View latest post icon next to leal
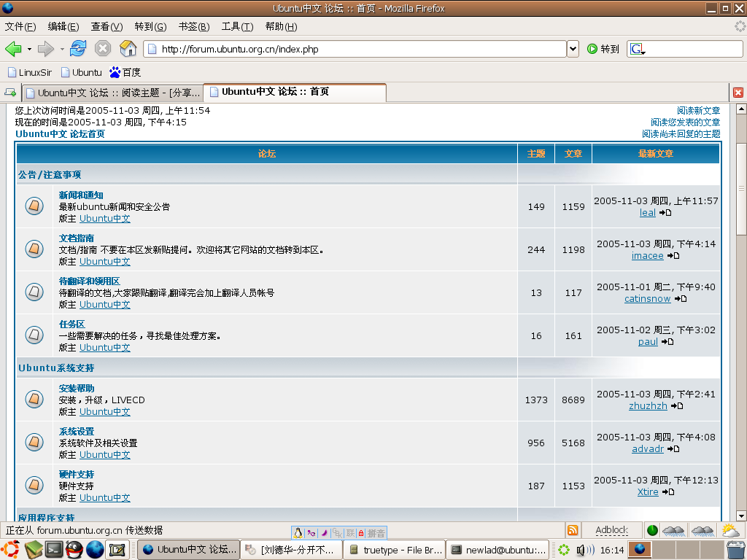 click(x=665, y=213)
